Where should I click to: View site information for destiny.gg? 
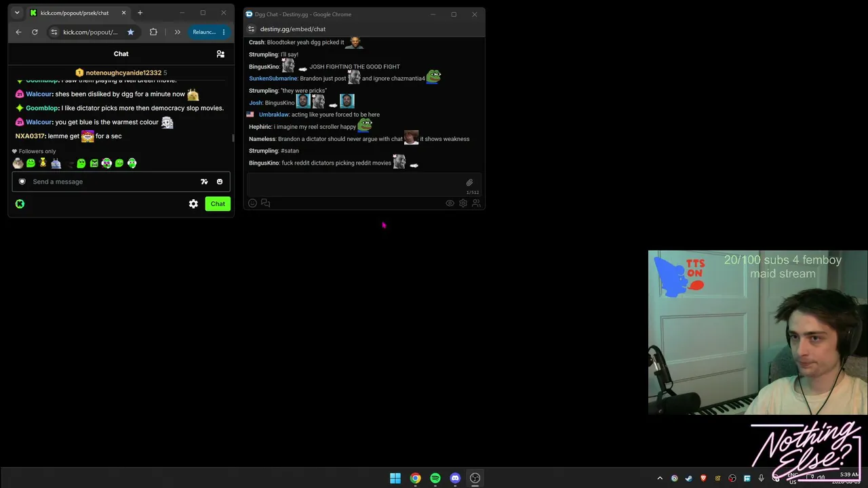tap(251, 29)
